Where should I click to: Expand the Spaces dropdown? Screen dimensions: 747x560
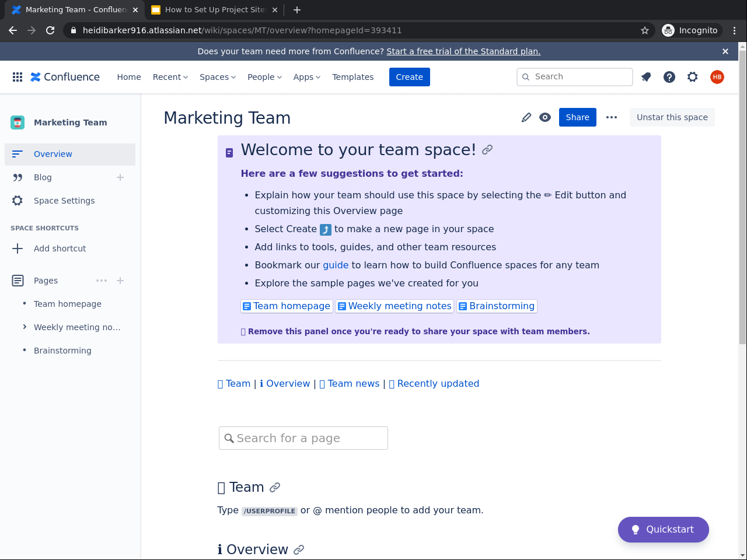point(218,77)
